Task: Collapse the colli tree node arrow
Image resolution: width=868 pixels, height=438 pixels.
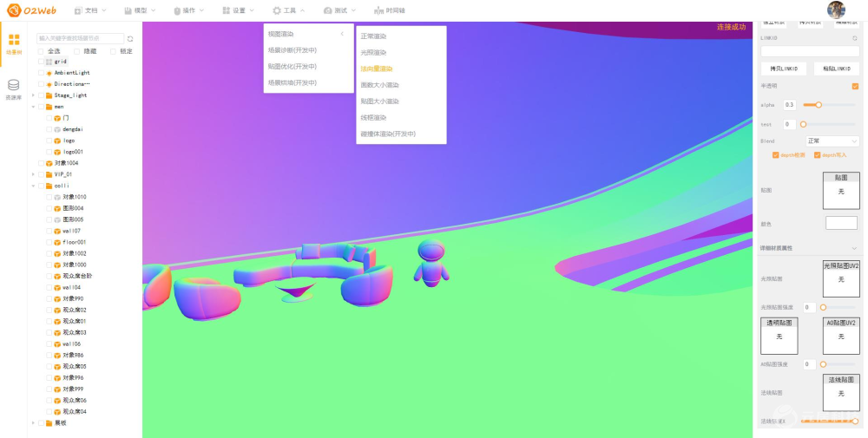Action: point(34,186)
